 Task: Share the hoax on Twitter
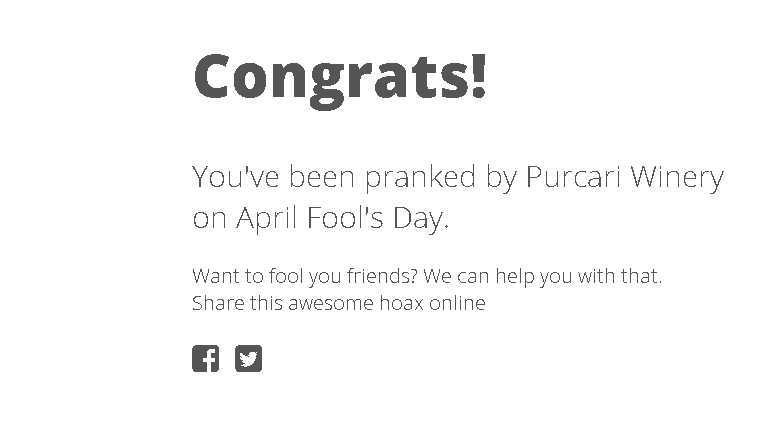click(x=248, y=358)
